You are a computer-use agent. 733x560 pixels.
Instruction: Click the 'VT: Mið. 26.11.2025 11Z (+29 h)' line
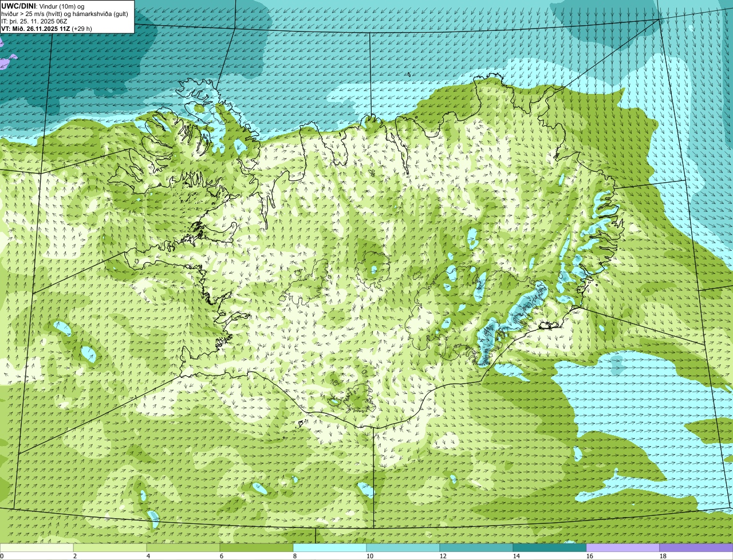pos(46,28)
